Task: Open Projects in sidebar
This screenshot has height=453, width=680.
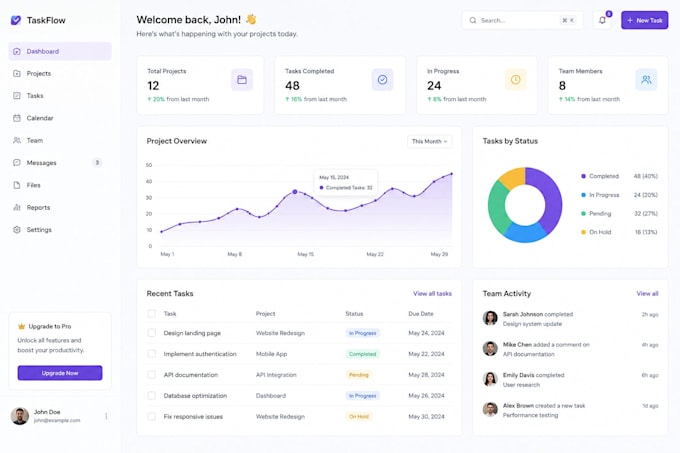Action: point(60,73)
